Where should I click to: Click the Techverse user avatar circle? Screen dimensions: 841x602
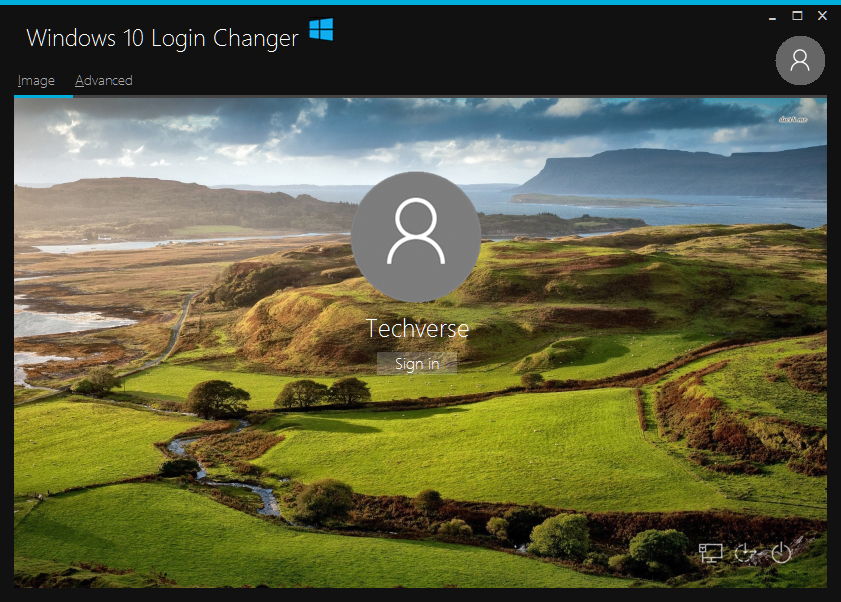point(417,237)
